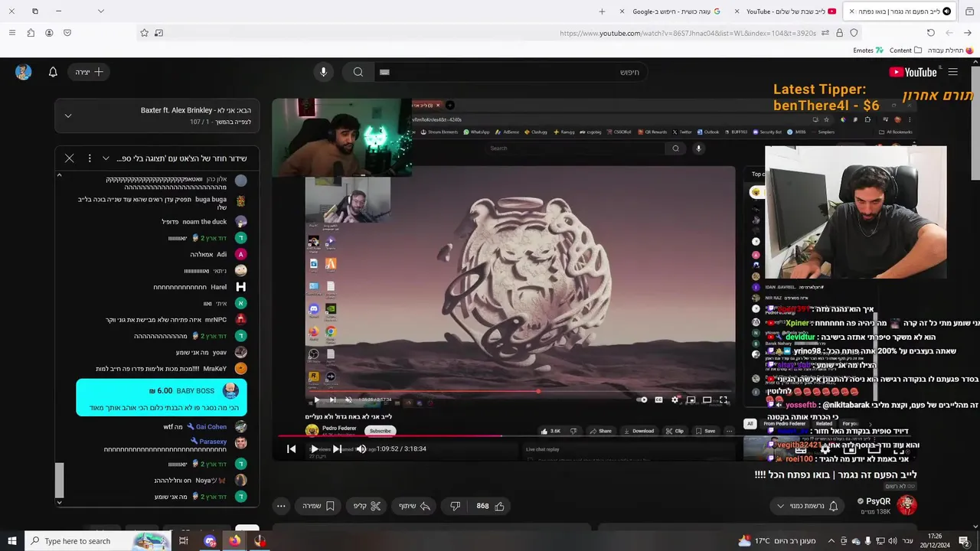Open the Firefox account icon

pyautogui.click(x=49, y=33)
